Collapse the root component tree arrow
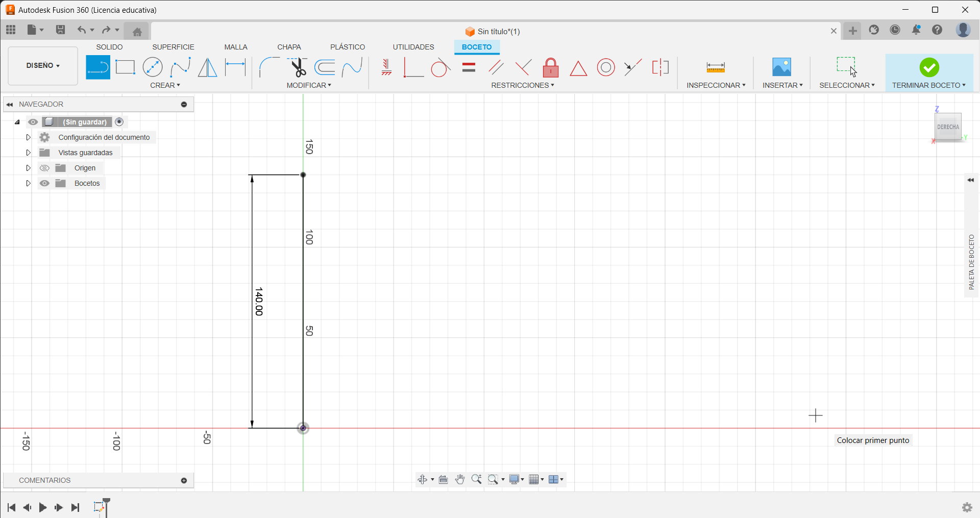Screen dimensions: 980x518 [17, 122]
